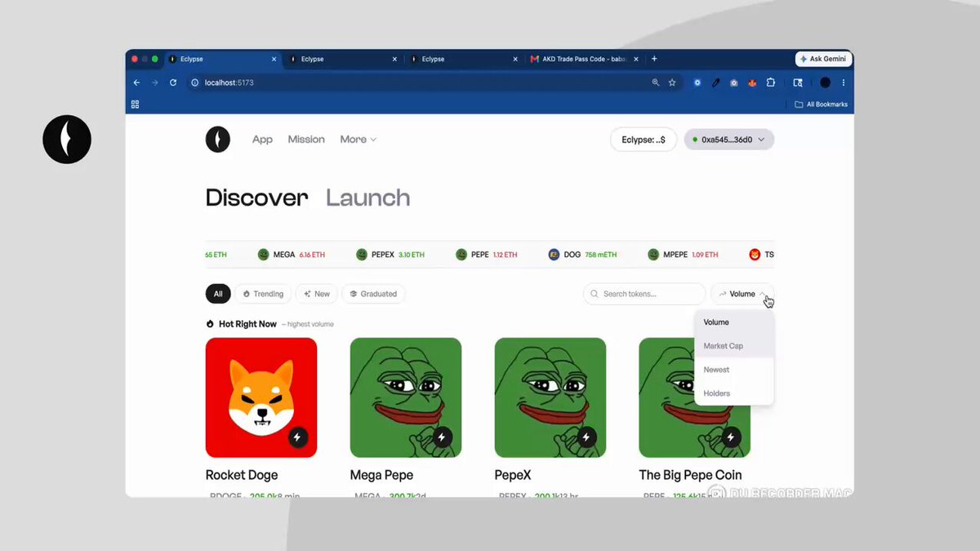Click the fox wallet extension icon

752,82
